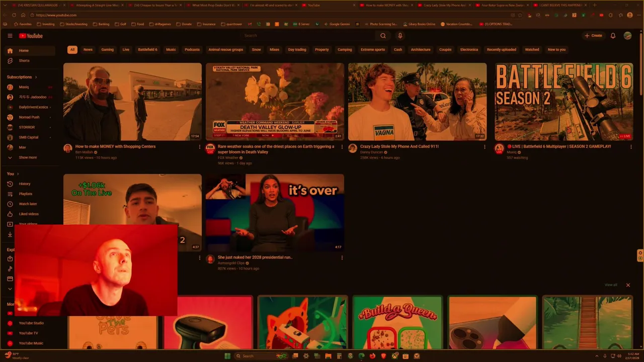Viewport: 644px width, 362px height.
Task: Click the Create button
Action: [x=593, y=36]
